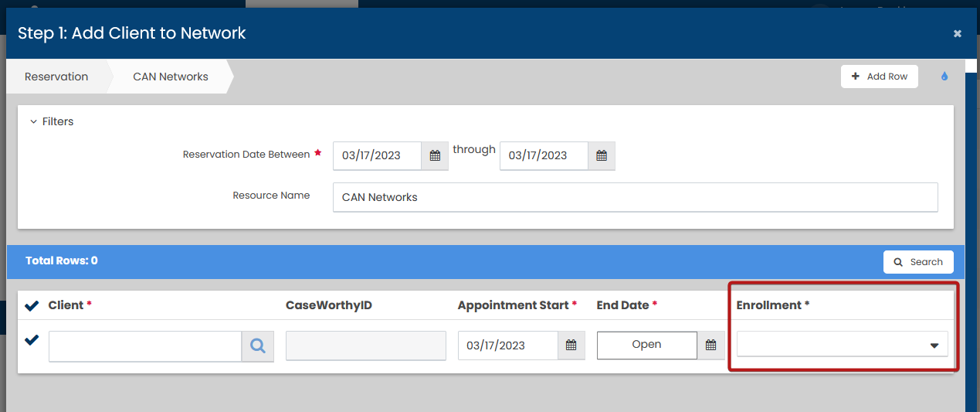Click the Search button
980x412 pixels.
[x=917, y=262]
